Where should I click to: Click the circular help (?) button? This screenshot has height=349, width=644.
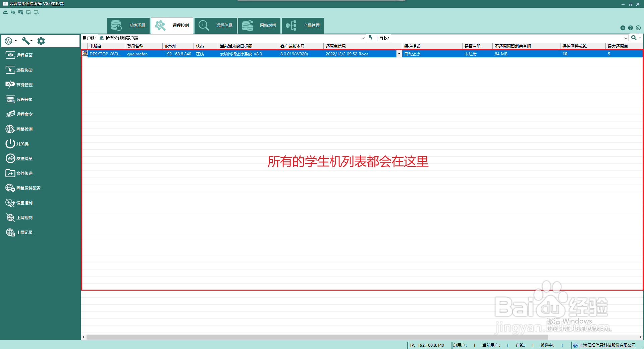pyautogui.click(x=631, y=28)
